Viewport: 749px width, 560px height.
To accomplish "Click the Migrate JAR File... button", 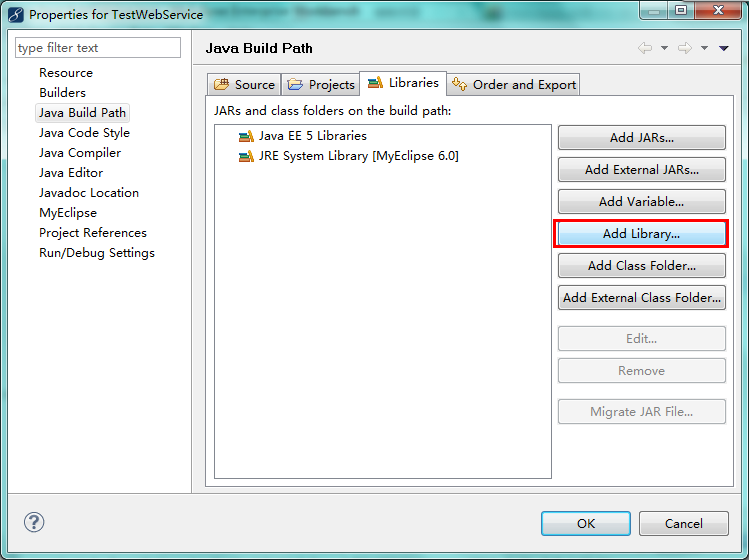I will click(x=642, y=412).
